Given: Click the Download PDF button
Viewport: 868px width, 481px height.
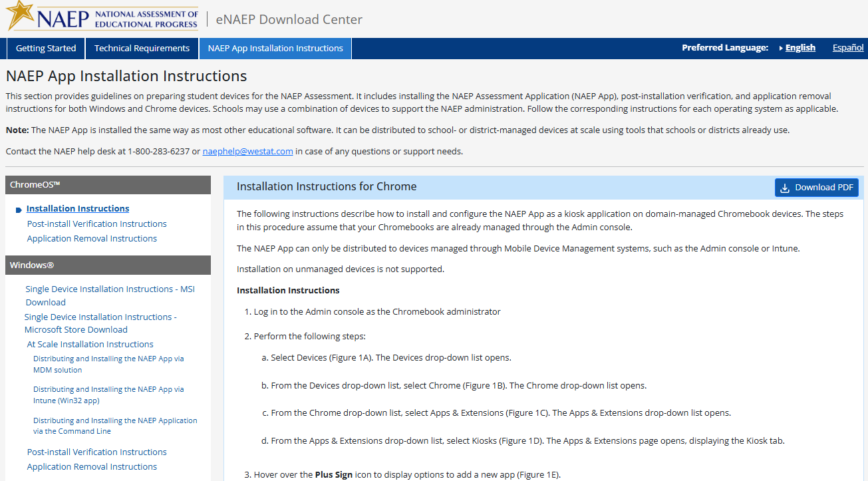Looking at the screenshot, I should coord(816,188).
